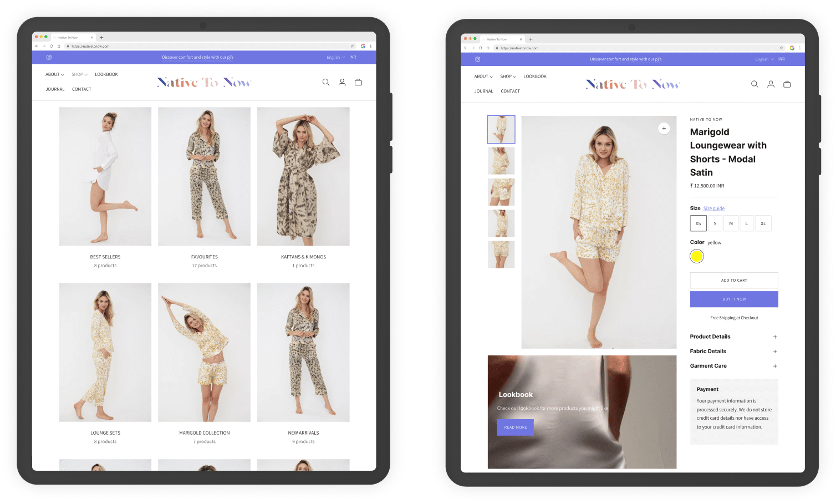Expand SHOP menu in left tablet

[79, 74]
